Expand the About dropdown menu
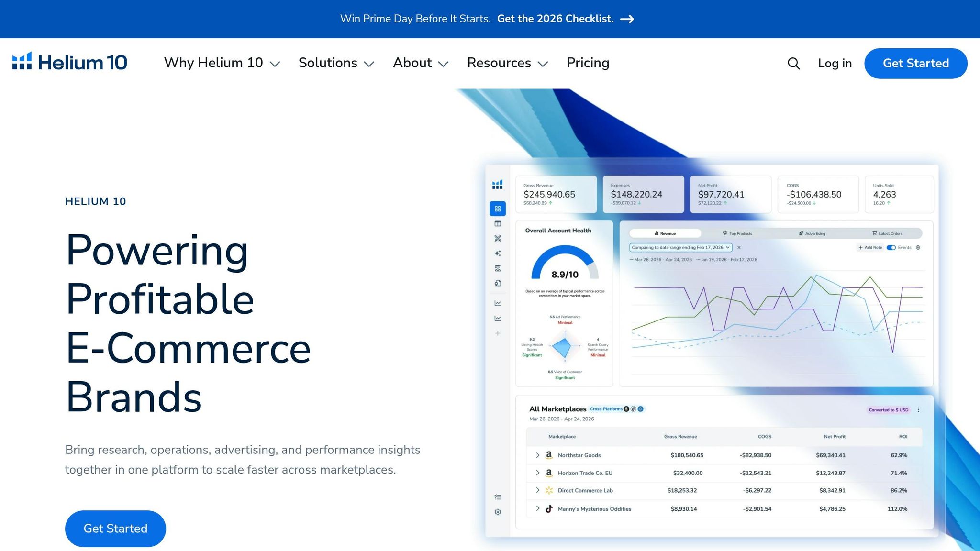 pos(421,63)
